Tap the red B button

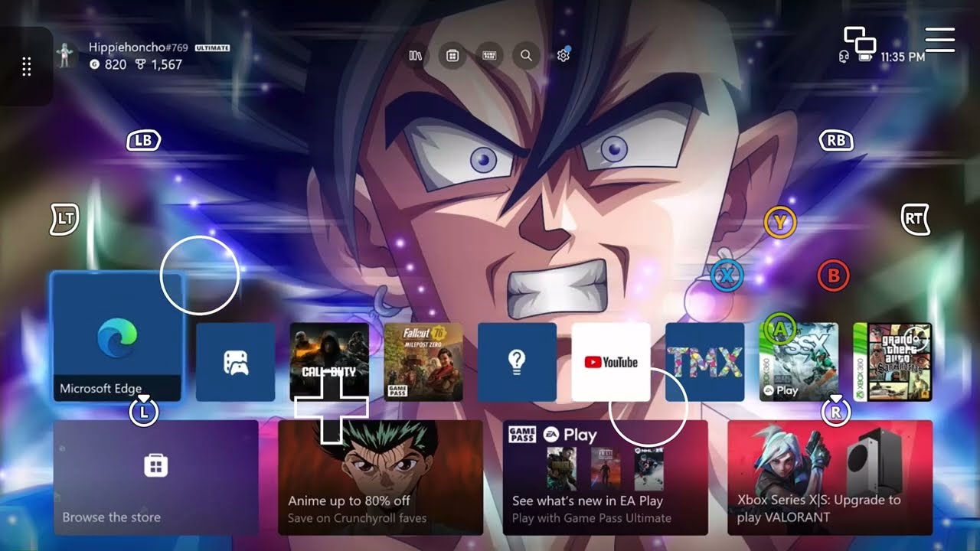pos(834,275)
